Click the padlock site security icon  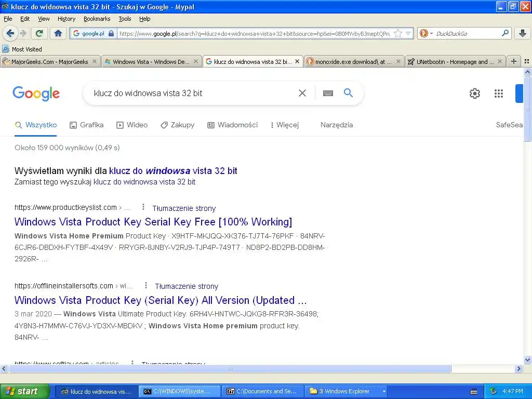click(111, 33)
